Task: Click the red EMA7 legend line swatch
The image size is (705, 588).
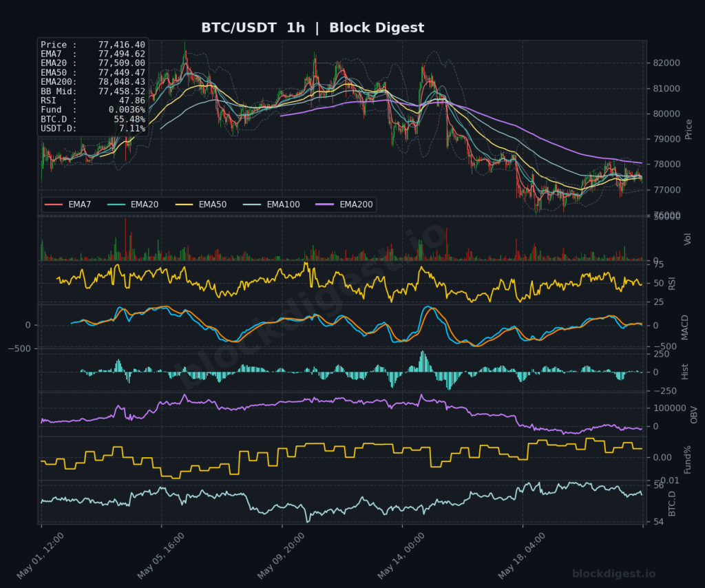Action: pyautogui.click(x=54, y=204)
